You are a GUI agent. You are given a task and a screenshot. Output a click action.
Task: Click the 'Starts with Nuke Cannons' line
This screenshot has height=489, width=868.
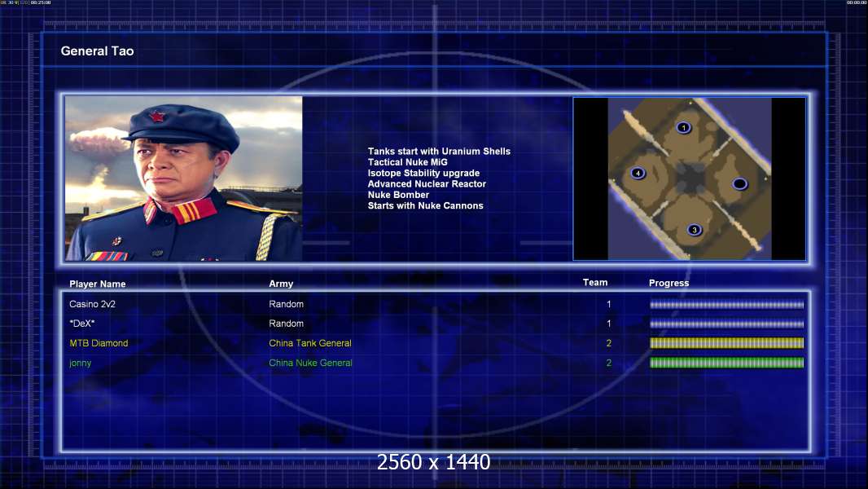coord(425,205)
